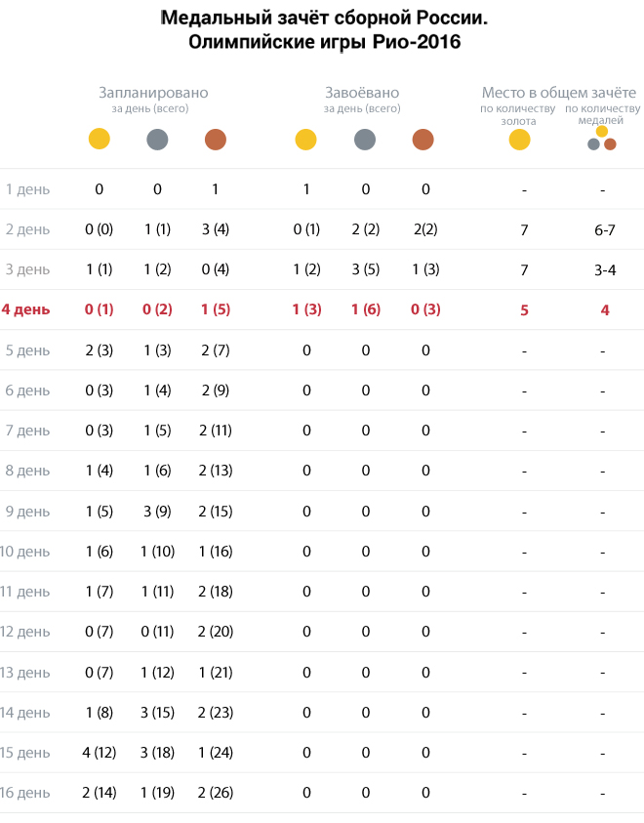Click the planned gold cell 1 (7)
Screen dimensions: 644x823
pyautogui.click(x=100, y=592)
